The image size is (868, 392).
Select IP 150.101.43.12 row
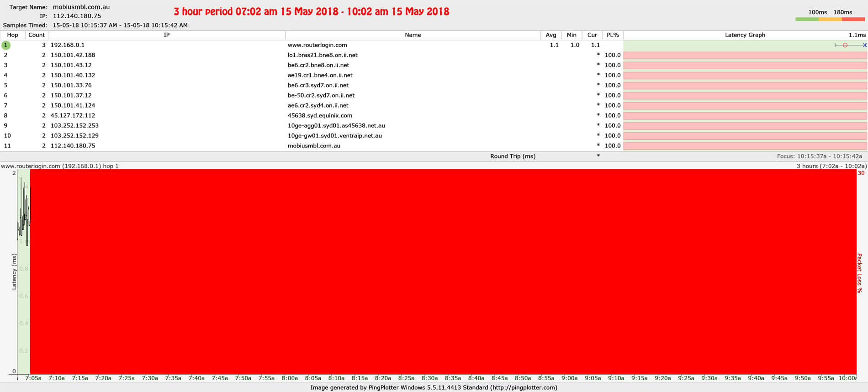pos(71,65)
